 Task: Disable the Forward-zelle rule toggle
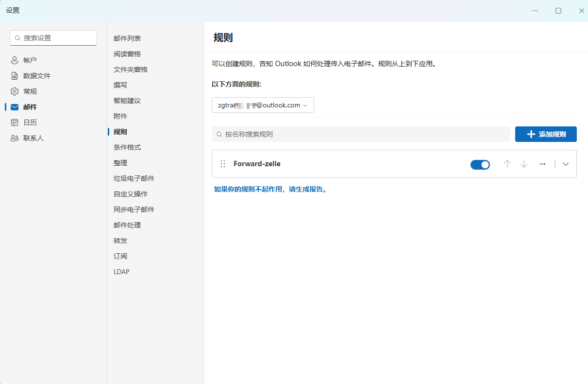click(x=480, y=164)
